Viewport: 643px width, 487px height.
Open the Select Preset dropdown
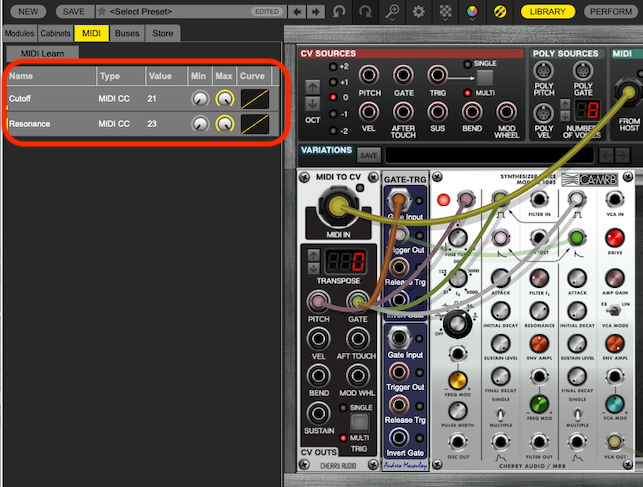point(191,11)
